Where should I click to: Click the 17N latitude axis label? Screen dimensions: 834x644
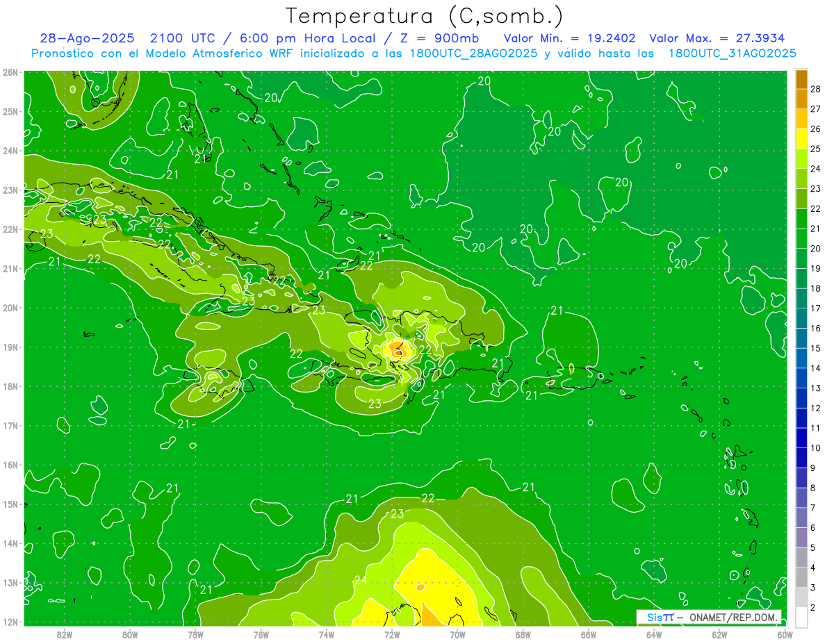click(10, 426)
